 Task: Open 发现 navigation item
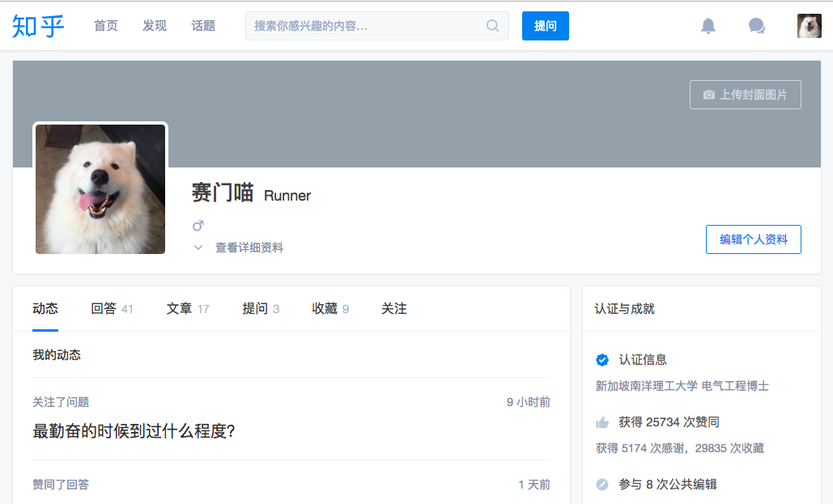click(x=155, y=26)
